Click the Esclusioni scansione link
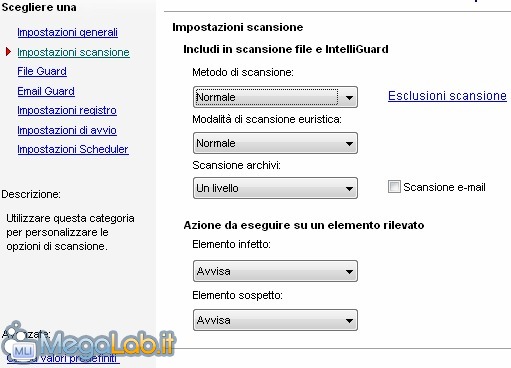Image resolution: width=511 pixels, height=368 pixels. 447,96
